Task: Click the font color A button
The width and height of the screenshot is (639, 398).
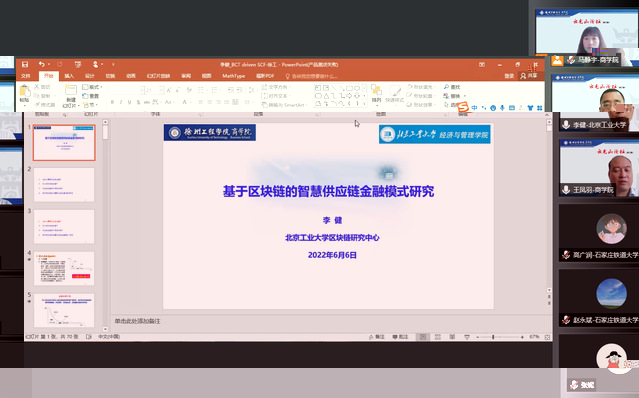Action: [184, 102]
